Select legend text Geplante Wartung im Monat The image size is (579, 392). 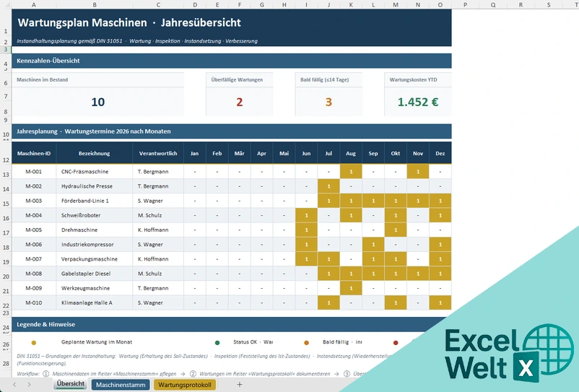(x=97, y=342)
